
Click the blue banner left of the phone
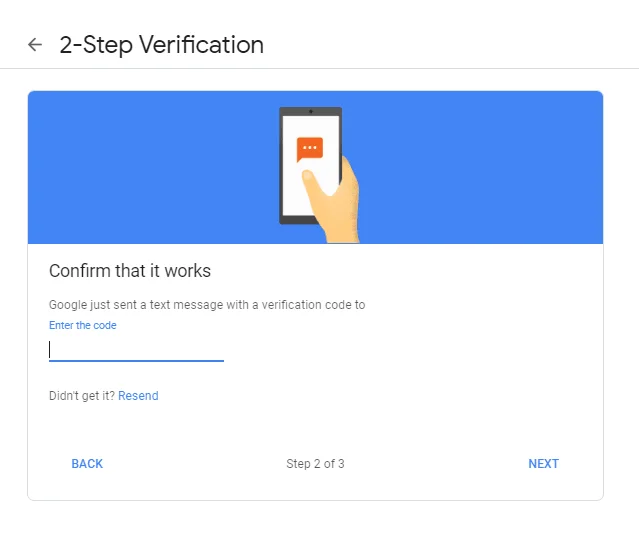coord(153,167)
